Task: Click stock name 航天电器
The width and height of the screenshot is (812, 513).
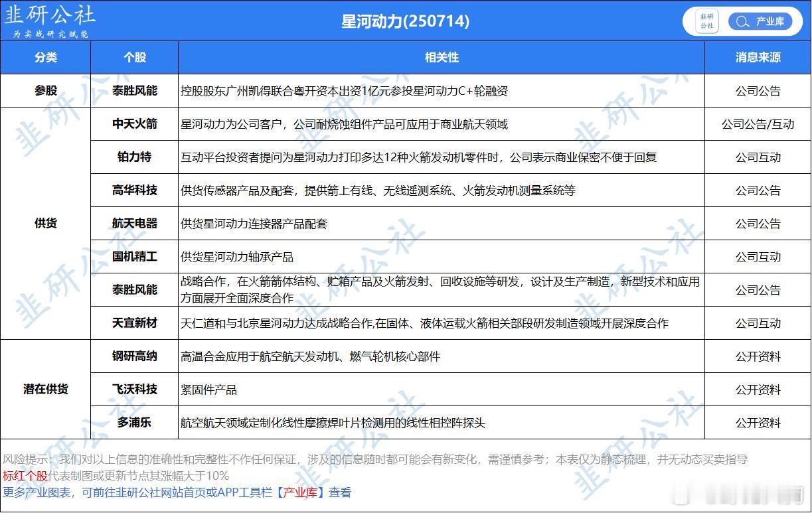Action: (135, 224)
